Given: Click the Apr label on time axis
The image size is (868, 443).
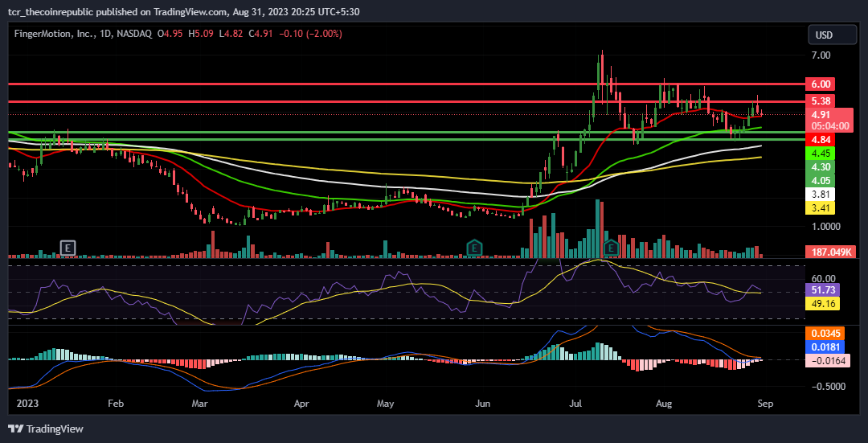Looking at the screenshot, I should [x=301, y=403].
